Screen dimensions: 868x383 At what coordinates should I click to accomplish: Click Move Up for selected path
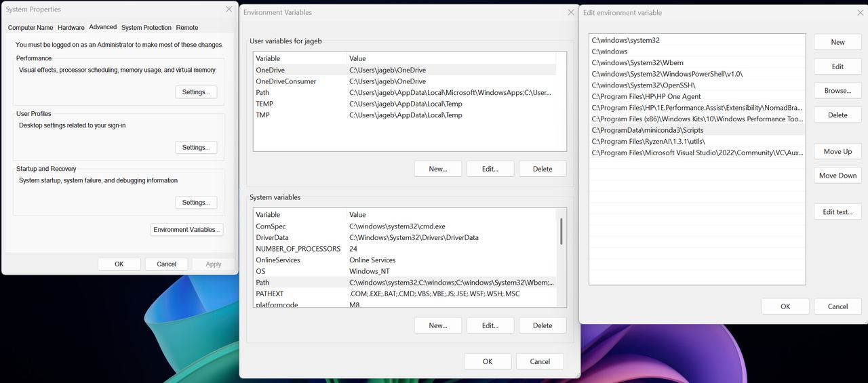pos(837,152)
